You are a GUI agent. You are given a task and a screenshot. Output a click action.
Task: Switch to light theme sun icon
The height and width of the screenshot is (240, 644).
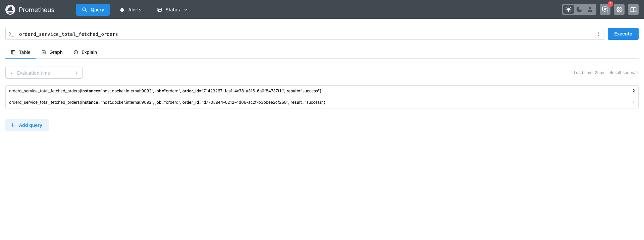[569, 9]
